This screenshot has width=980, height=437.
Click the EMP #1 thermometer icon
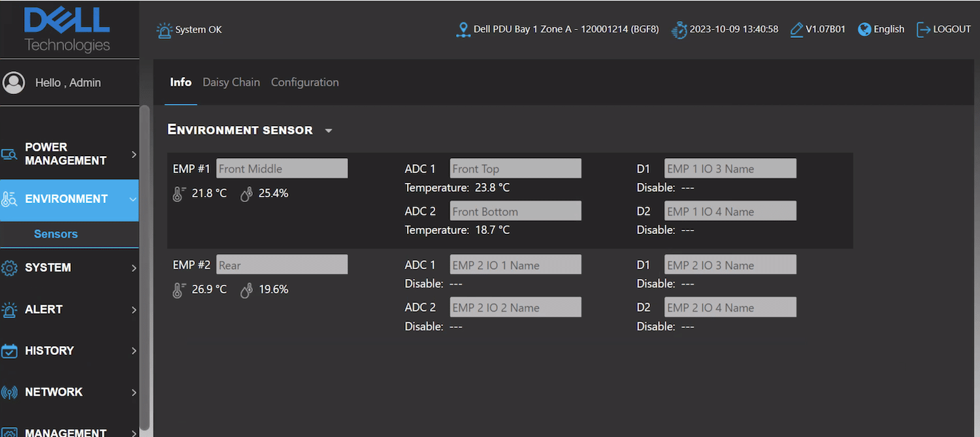[179, 194]
